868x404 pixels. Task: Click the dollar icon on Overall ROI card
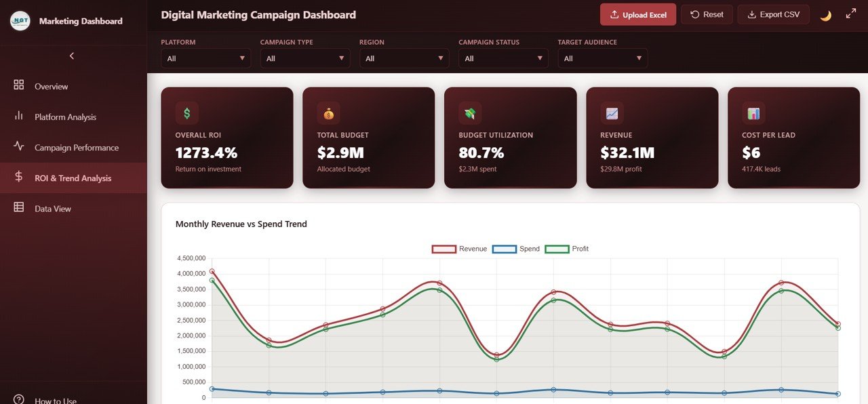pyautogui.click(x=186, y=113)
